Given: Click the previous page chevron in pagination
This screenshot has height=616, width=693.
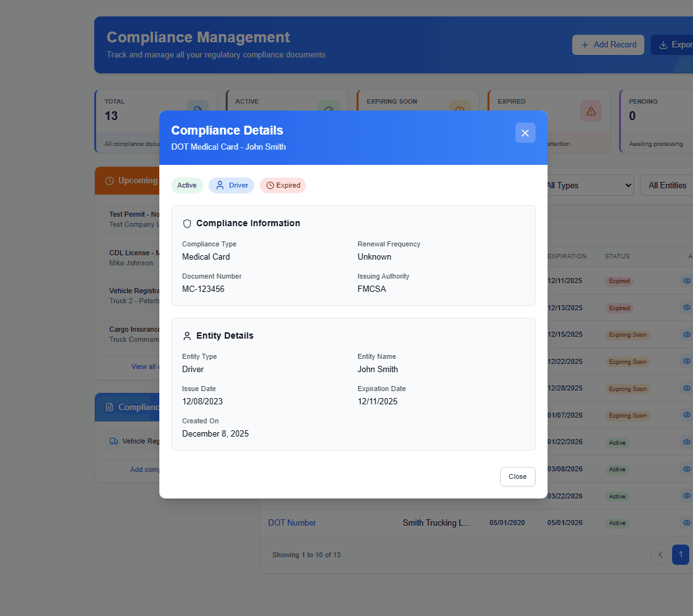Looking at the screenshot, I should [660, 554].
